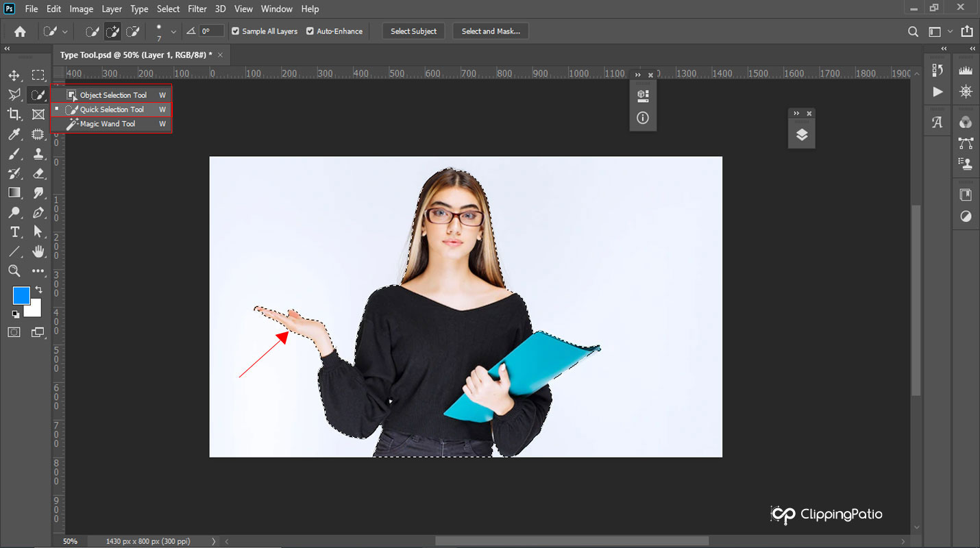The image size is (980, 548).
Task: Pick the Eyedropper tool
Action: (14, 134)
